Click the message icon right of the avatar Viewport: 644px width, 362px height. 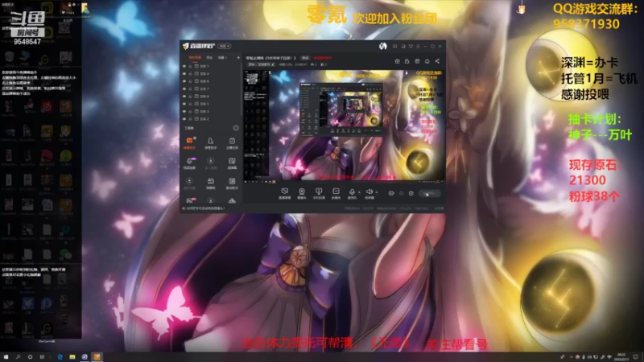coord(394,47)
